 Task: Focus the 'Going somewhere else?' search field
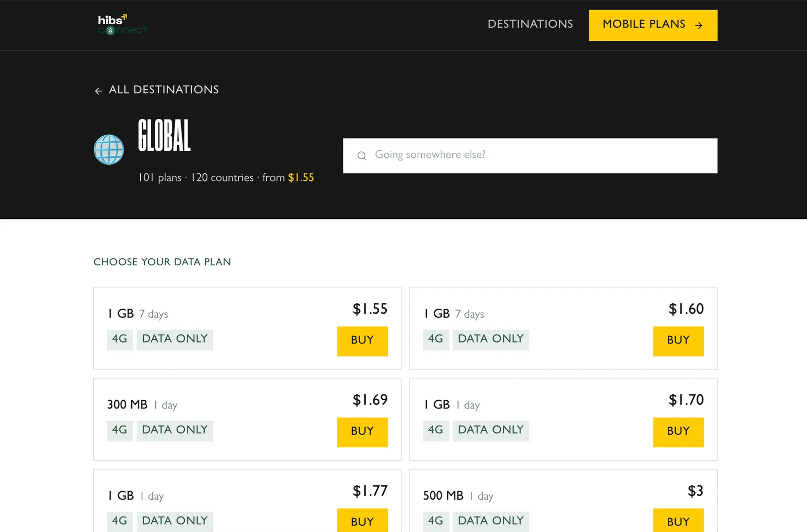click(x=530, y=156)
